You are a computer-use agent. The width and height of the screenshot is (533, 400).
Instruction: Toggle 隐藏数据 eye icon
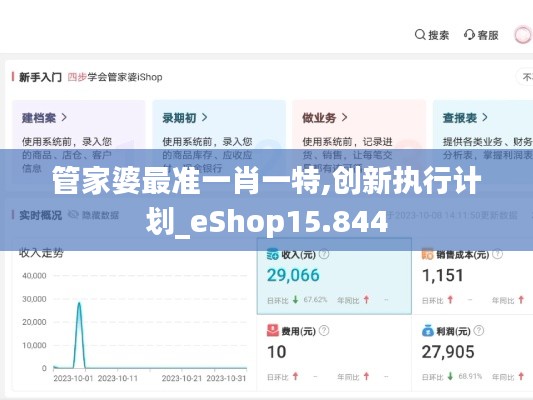[73, 215]
